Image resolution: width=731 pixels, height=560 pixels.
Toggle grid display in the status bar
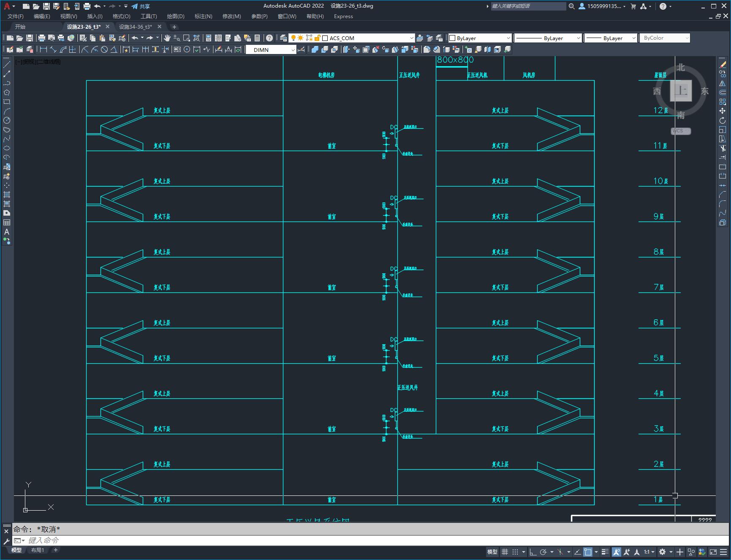505,552
